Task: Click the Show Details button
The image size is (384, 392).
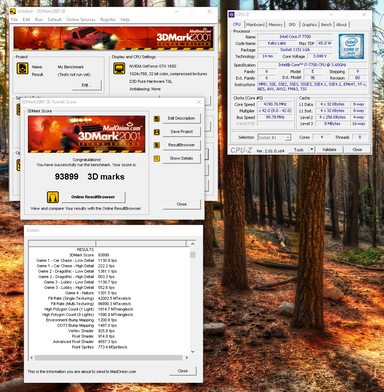Action: pos(181,158)
